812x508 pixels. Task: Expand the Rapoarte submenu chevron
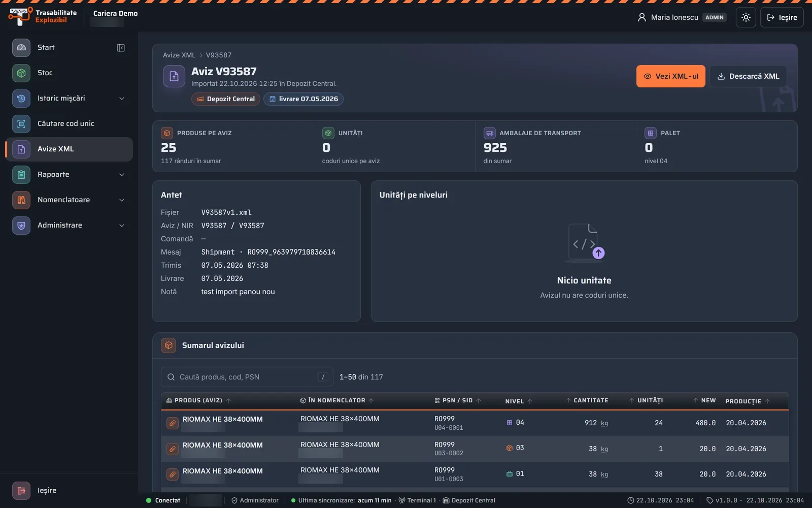[x=122, y=175]
